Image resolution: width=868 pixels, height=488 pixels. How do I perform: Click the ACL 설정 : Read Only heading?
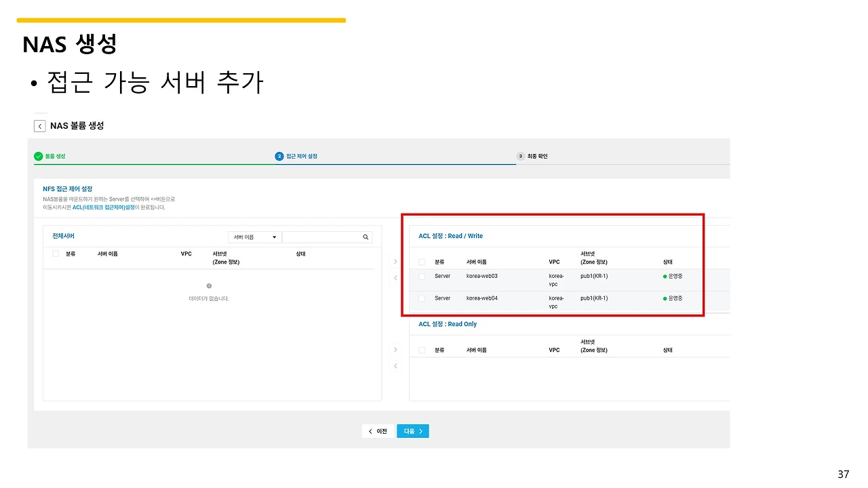point(448,324)
